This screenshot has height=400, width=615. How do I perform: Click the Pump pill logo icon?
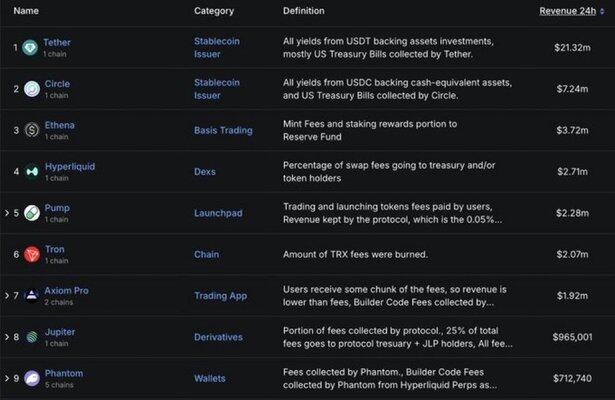click(x=32, y=213)
